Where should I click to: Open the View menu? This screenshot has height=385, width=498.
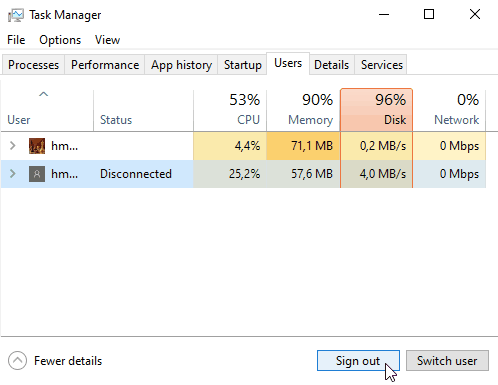click(x=107, y=40)
